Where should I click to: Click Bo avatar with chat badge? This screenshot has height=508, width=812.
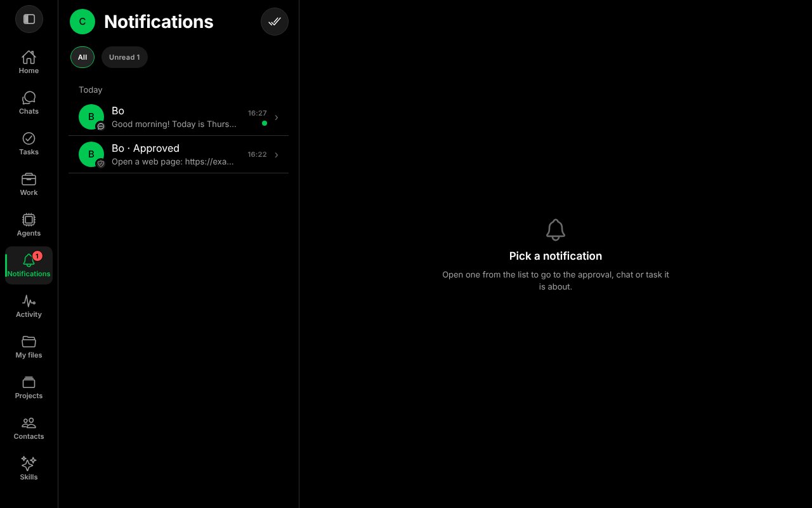(x=91, y=117)
